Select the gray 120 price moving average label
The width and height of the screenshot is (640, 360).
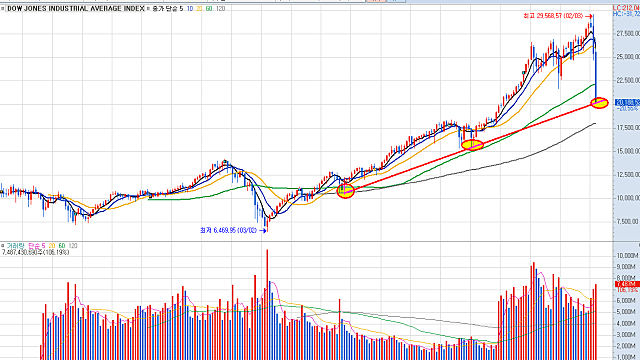click(220, 9)
